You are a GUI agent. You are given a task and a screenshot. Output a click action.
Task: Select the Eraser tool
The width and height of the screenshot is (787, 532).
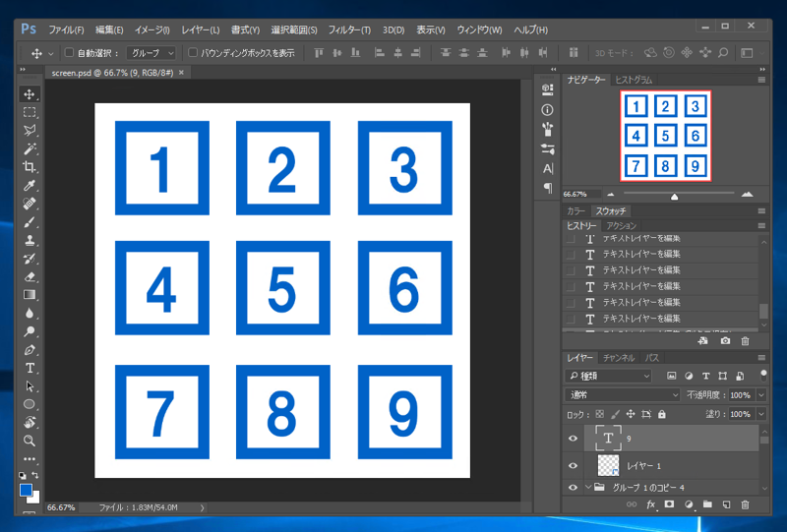[x=30, y=277]
